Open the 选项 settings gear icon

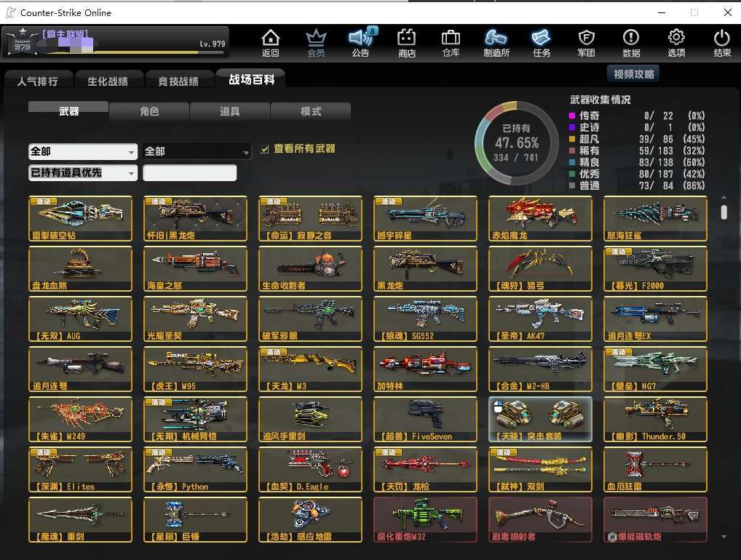676,42
